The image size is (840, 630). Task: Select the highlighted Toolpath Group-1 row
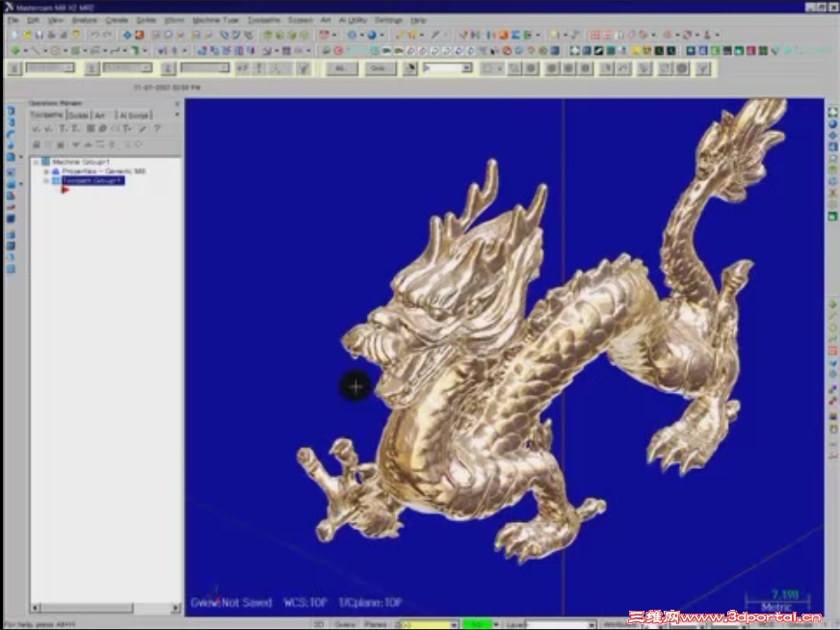(x=93, y=181)
